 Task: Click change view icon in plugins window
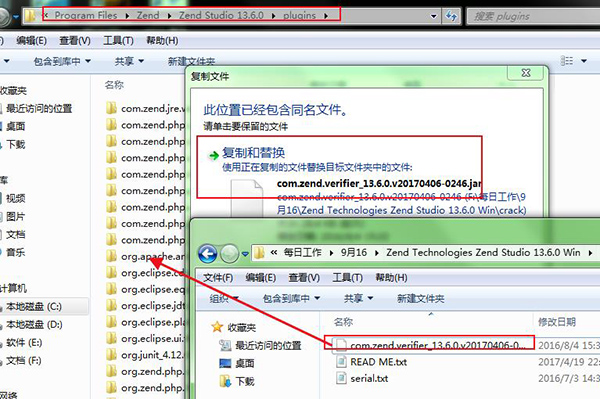[567, 61]
